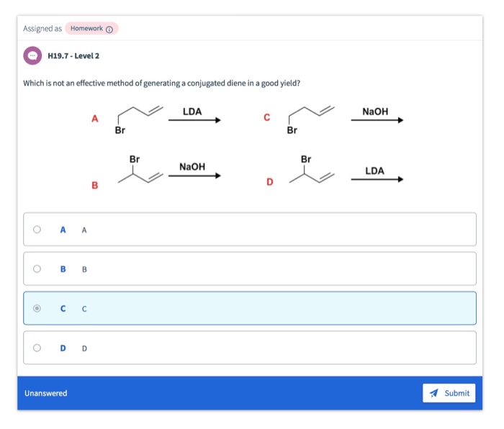Click the Homework info circle icon
Image resolution: width=504 pixels, height=429 pixels.
(109, 30)
